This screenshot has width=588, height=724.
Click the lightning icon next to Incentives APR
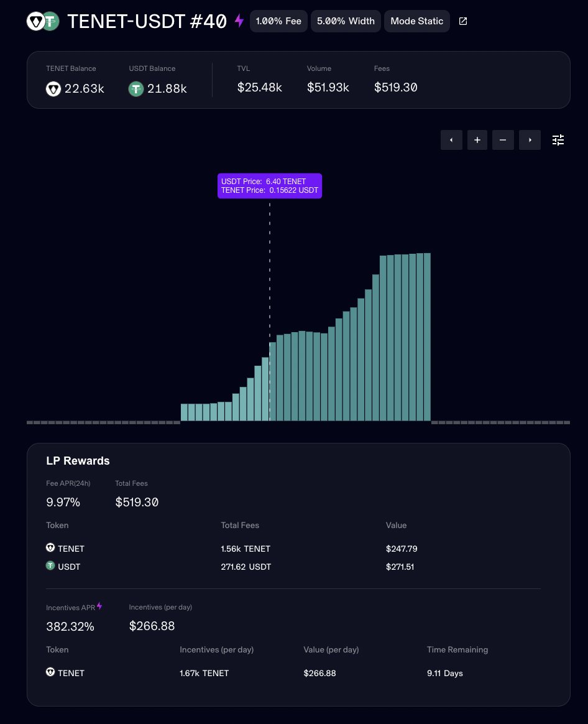point(99,605)
